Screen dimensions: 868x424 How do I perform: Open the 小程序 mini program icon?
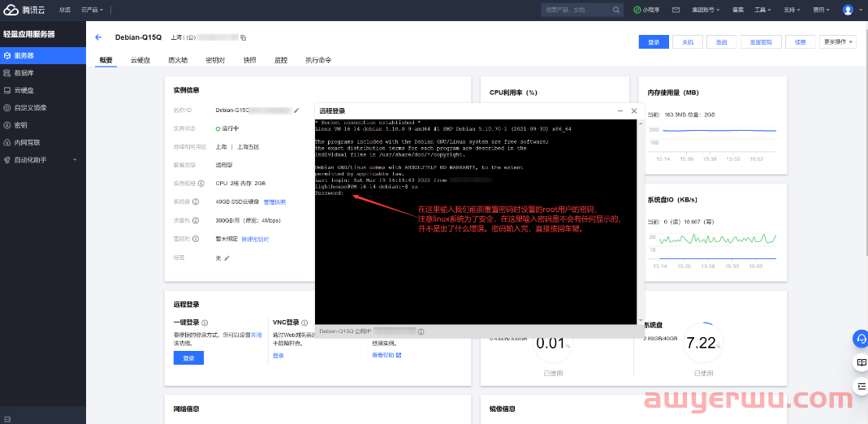[x=637, y=10]
